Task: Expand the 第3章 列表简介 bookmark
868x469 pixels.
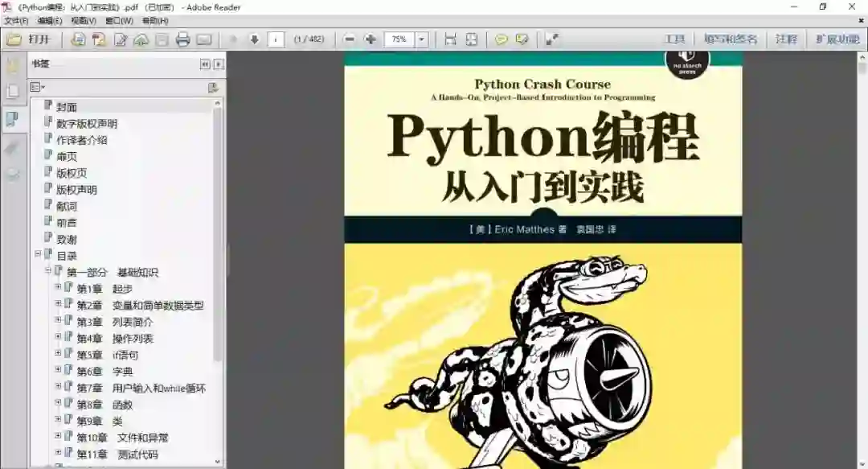Action: coord(58,320)
